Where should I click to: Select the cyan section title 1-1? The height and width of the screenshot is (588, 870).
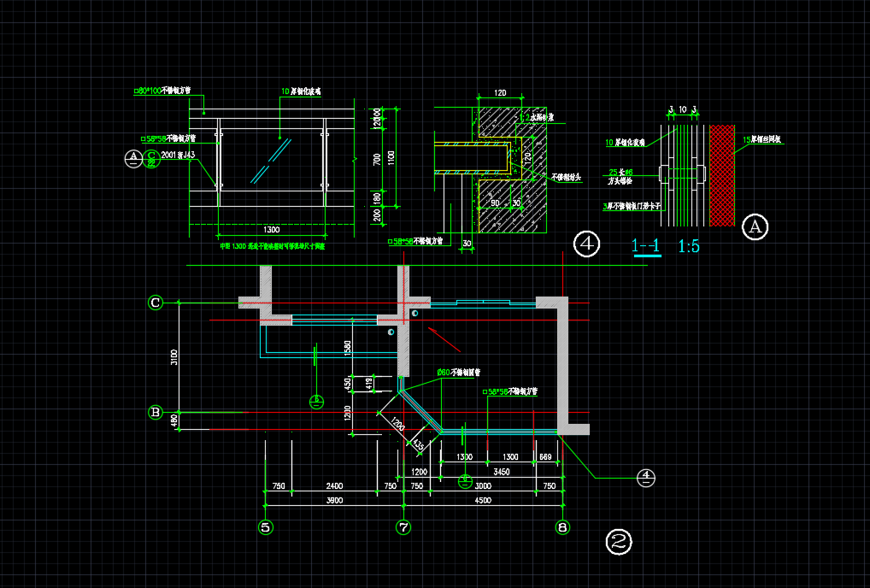pyautogui.click(x=646, y=246)
